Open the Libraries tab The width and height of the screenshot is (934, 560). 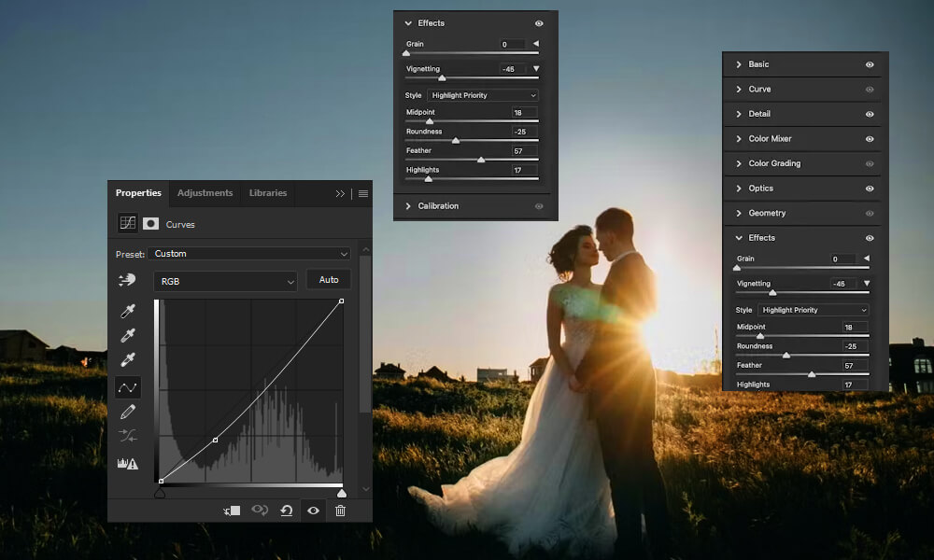(x=267, y=193)
